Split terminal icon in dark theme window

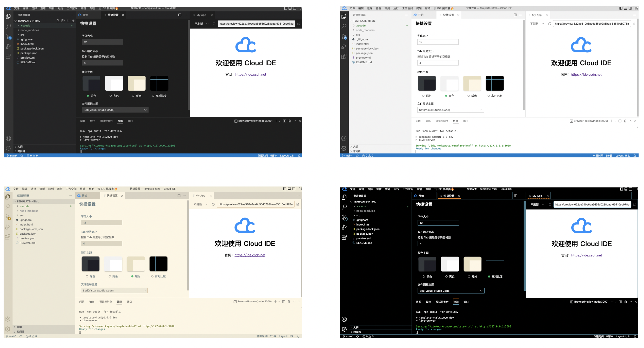285,121
